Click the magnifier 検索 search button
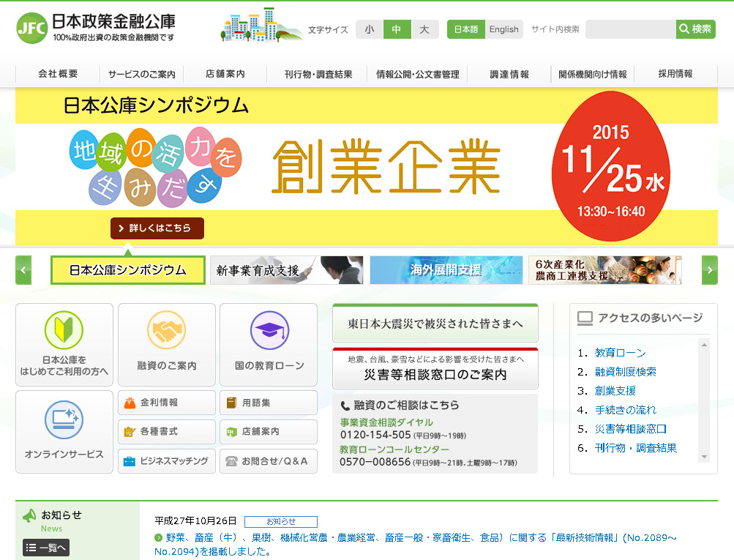This screenshot has width=734, height=560. [x=696, y=29]
